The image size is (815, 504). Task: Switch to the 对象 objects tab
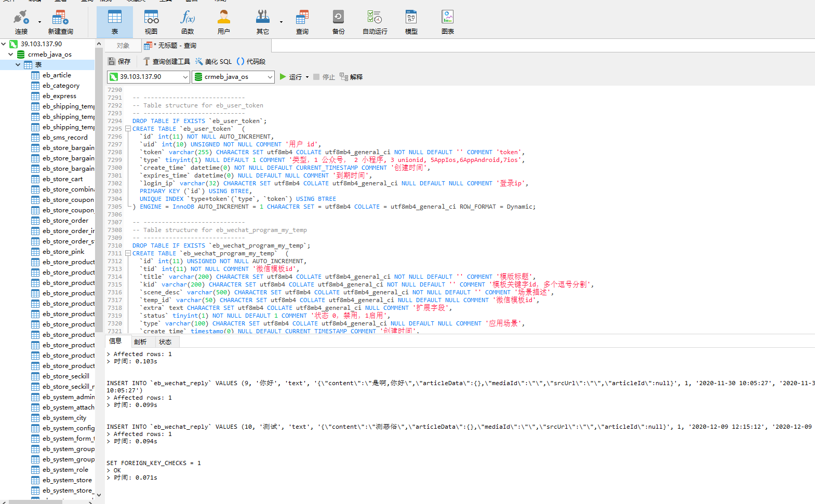(123, 46)
